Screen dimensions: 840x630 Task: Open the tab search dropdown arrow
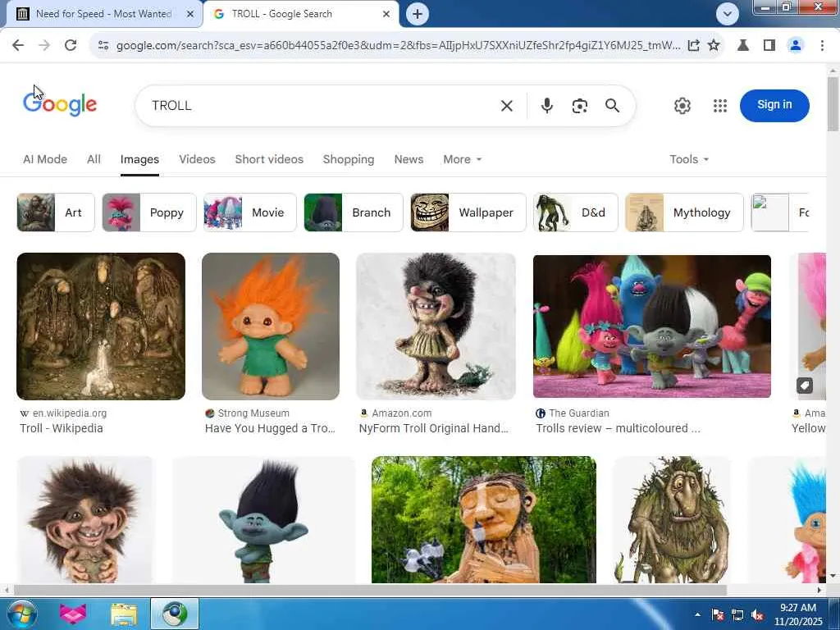coord(727,14)
